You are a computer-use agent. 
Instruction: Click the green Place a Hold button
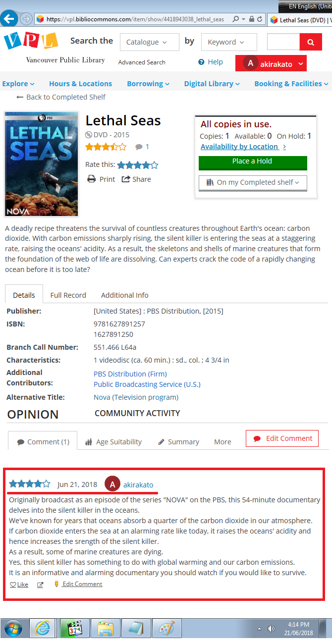pos(253,162)
